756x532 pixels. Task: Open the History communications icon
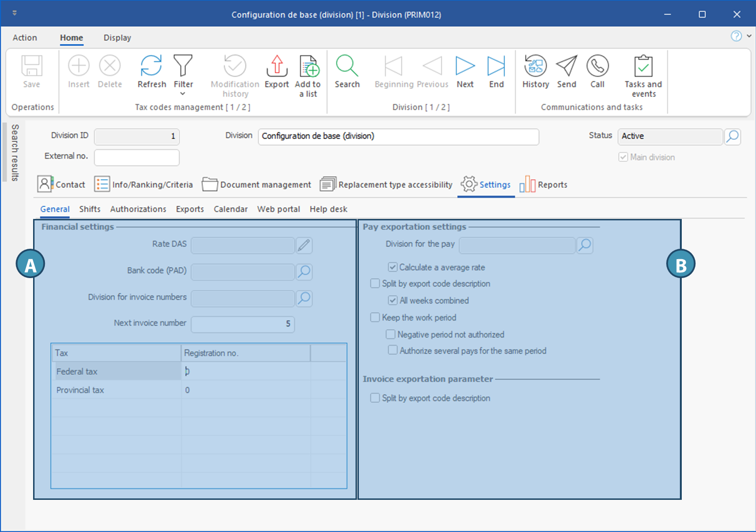click(535, 66)
